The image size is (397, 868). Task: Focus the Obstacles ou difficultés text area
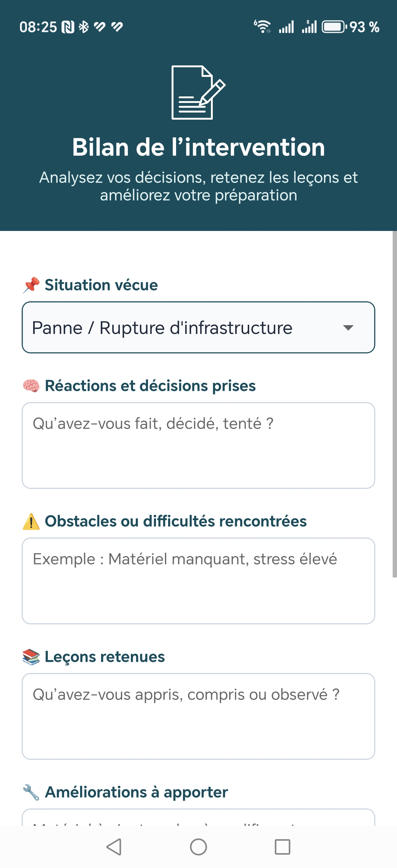coord(198,581)
